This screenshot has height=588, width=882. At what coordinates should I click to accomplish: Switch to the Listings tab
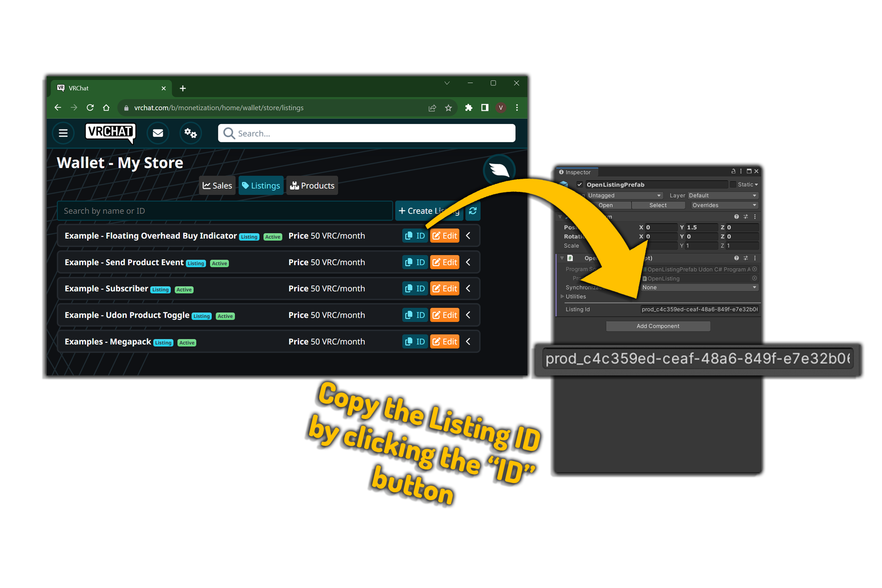tap(261, 186)
